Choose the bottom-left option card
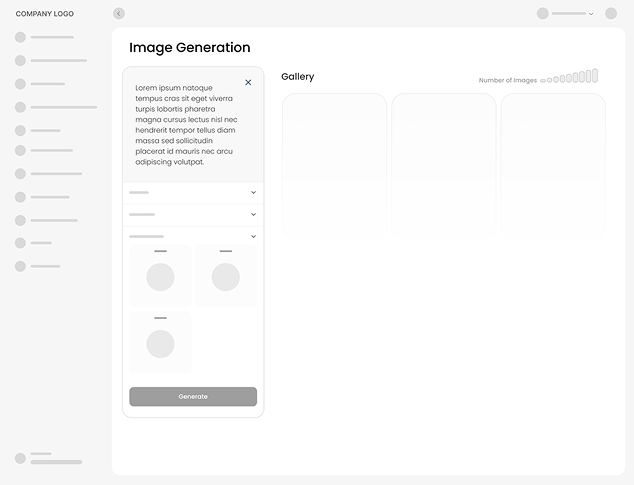Image resolution: width=634 pixels, height=485 pixels. click(160, 342)
